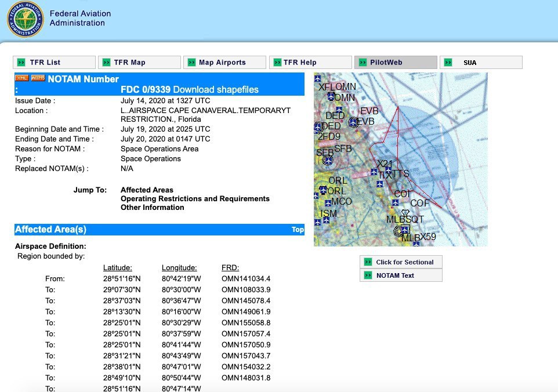Jump to Operating Restrictions and Requirements
The image size is (558, 392).
coord(195,198)
